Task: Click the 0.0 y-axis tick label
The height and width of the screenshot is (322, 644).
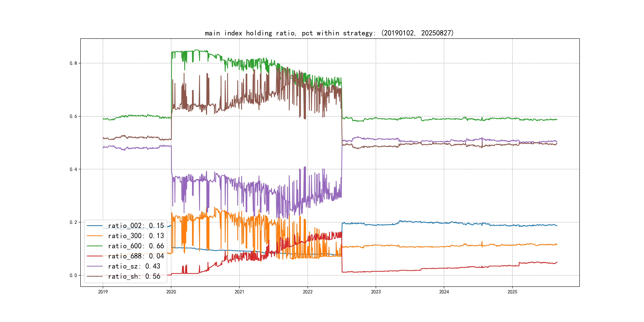Action: coord(73,275)
